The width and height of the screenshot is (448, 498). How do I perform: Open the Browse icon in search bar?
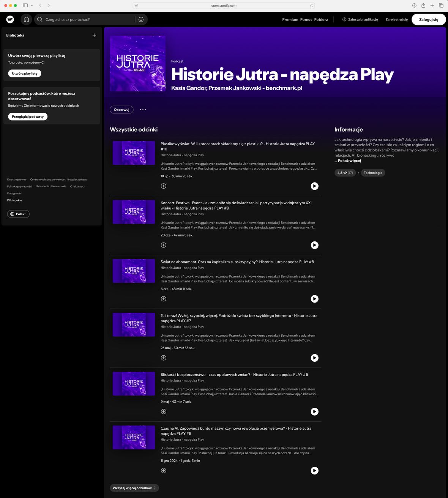(141, 19)
